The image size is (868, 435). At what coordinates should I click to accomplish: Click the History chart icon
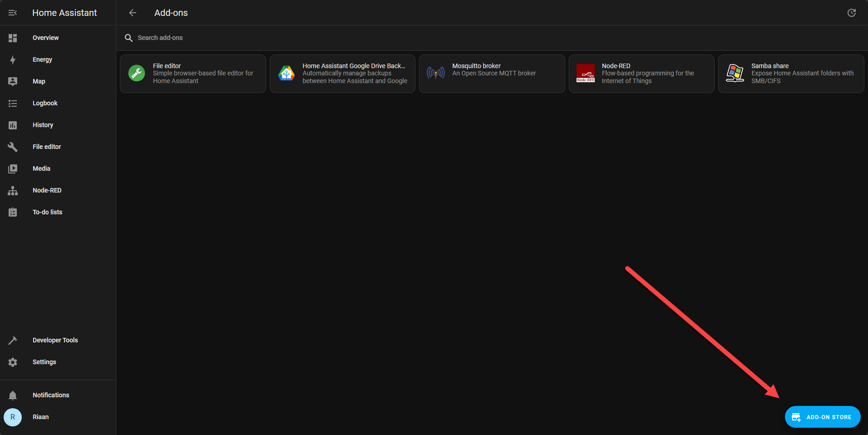pyautogui.click(x=13, y=125)
